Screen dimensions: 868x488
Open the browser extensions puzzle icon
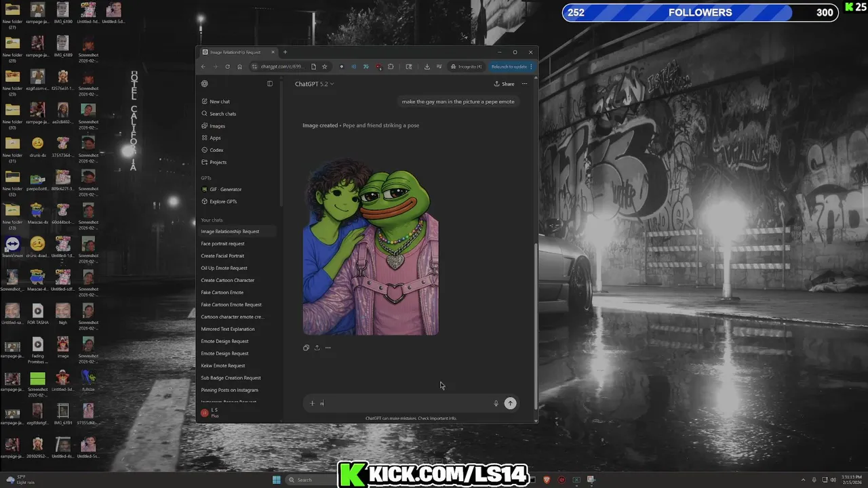[x=391, y=66]
